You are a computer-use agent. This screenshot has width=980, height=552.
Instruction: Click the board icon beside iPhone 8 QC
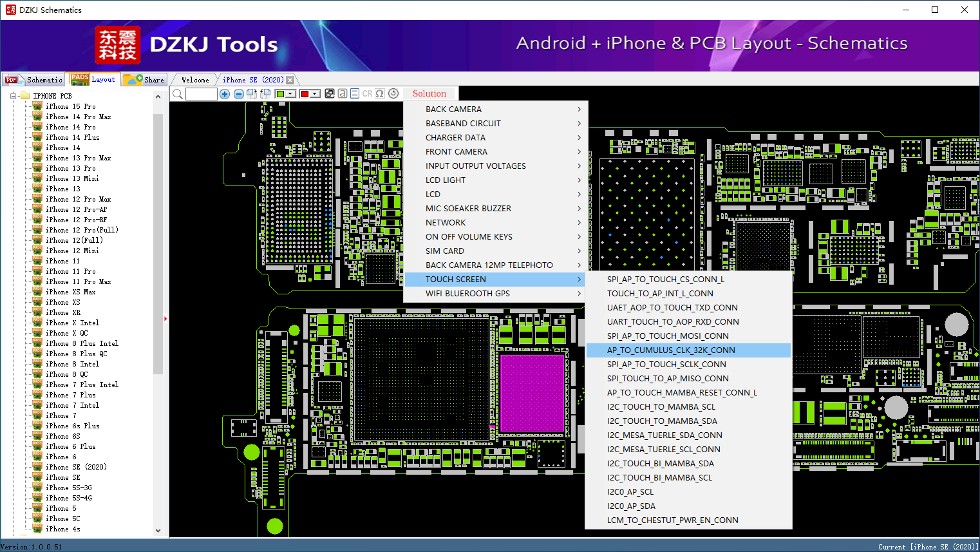37,374
